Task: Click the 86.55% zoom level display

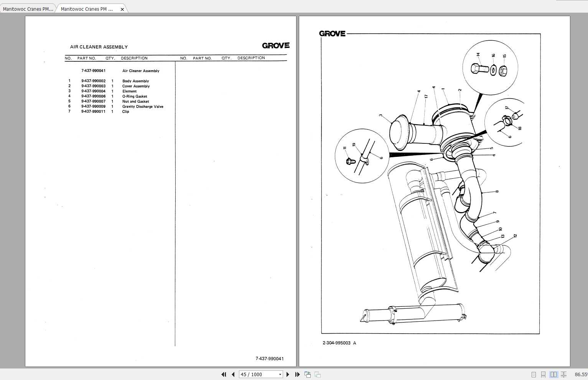Action: point(581,374)
